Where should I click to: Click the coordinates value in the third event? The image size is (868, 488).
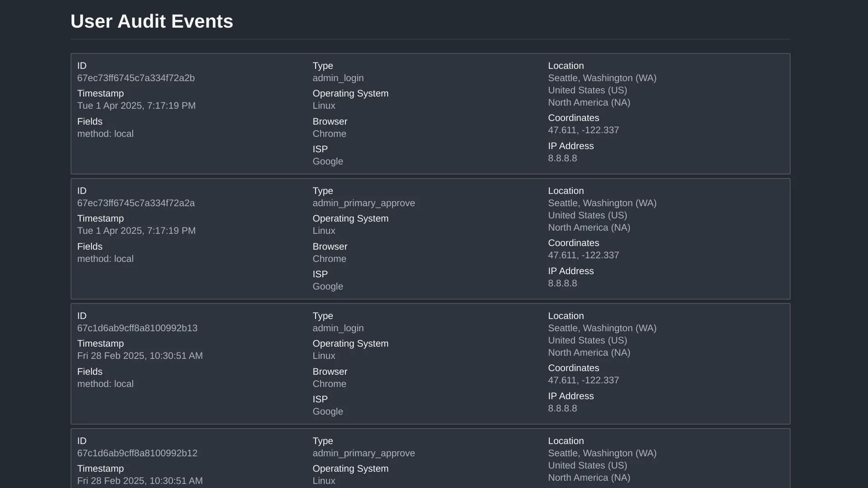coord(583,380)
